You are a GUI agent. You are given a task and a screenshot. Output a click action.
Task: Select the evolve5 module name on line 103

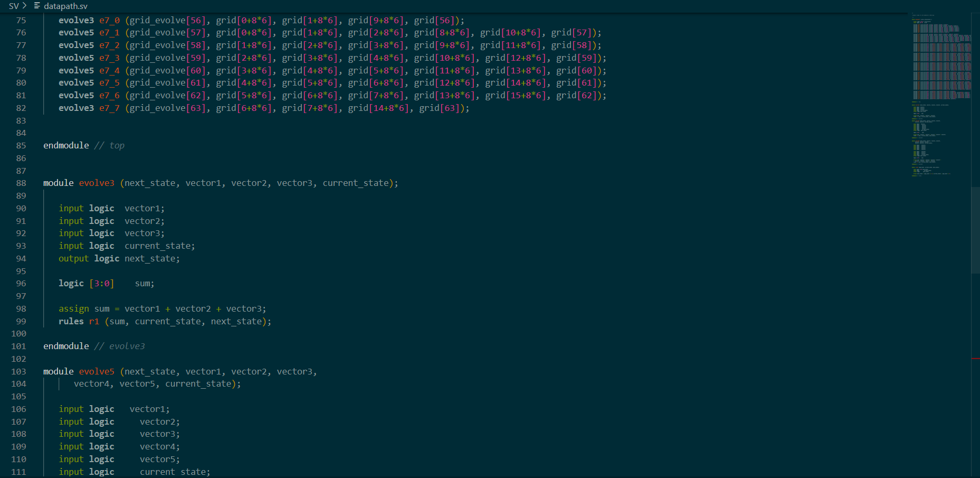point(97,371)
